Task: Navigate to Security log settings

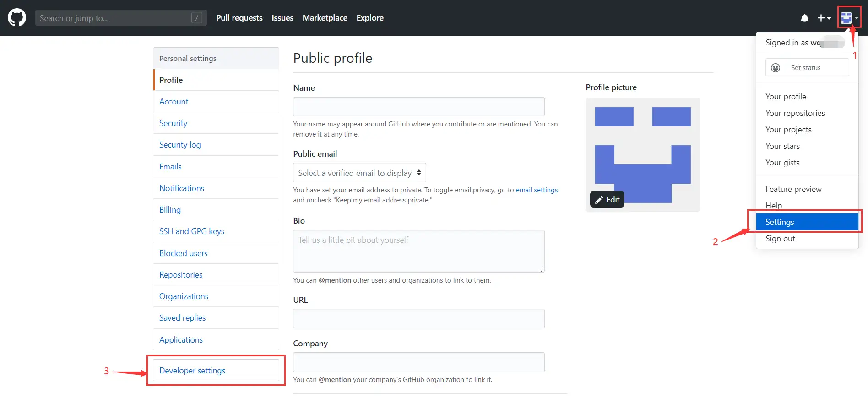Action: (180, 145)
